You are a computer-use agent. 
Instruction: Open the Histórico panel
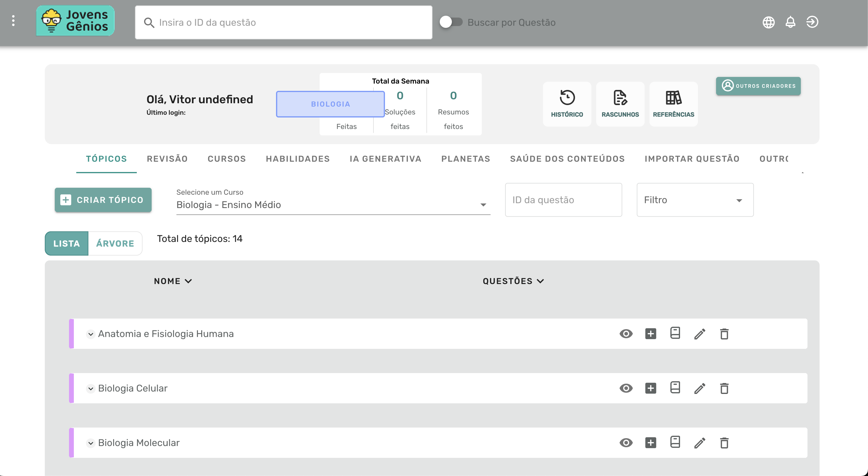(x=567, y=104)
